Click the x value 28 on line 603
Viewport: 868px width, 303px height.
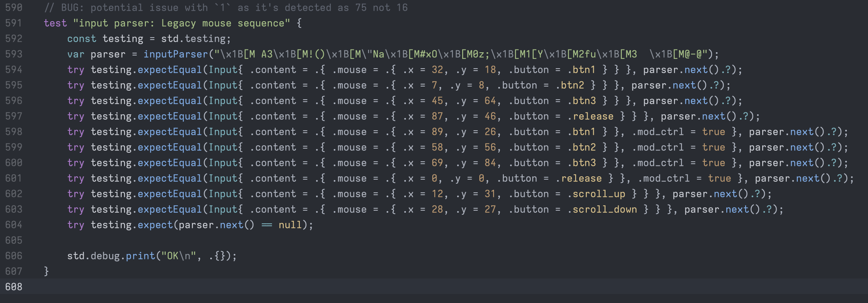437,209
